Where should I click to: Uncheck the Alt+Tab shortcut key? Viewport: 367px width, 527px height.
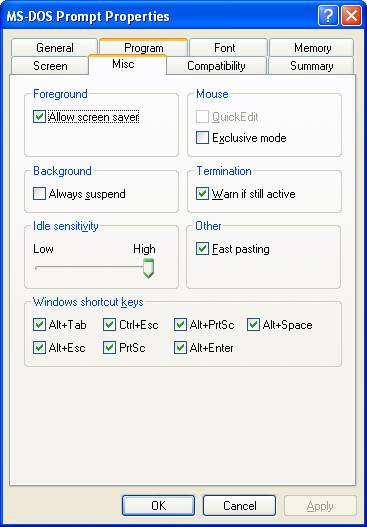(x=39, y=325)
